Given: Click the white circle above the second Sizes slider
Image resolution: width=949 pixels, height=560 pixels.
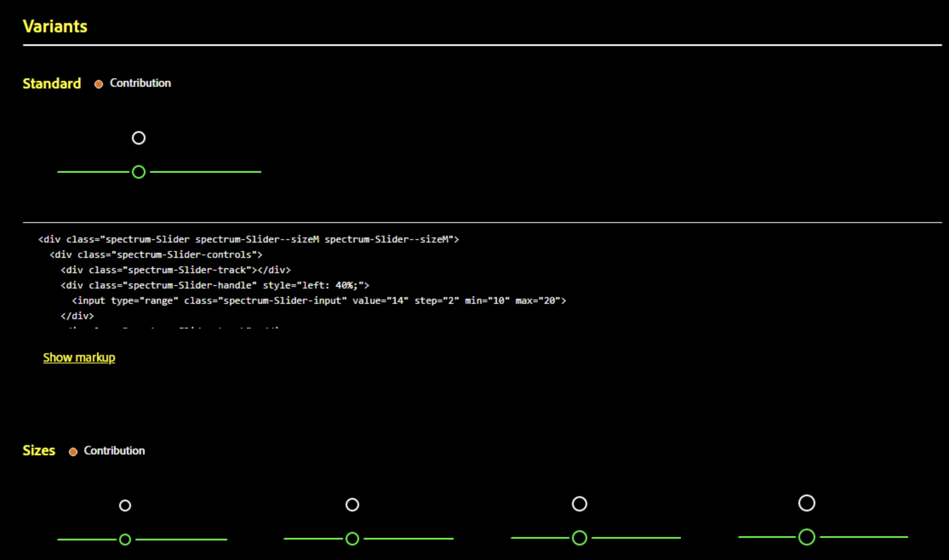Looking at the screenshot, I should click(x=352, y=505).
